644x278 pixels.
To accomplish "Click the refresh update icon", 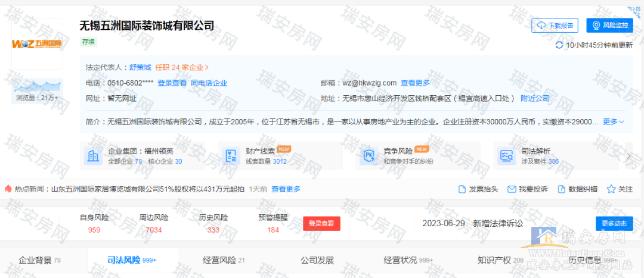I will (559, 45).
